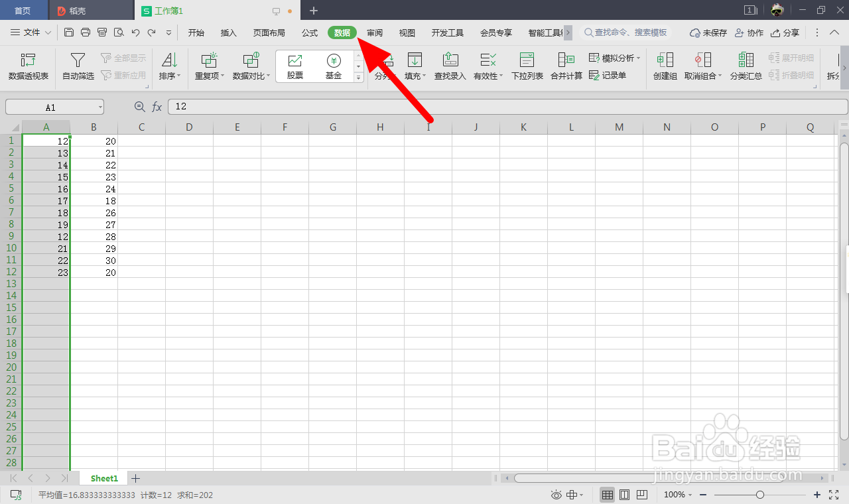Viewport: 849px width, 504px height.
Task: Switch to the 视图 ribbon tab
Action: click(x=407, y=32)
